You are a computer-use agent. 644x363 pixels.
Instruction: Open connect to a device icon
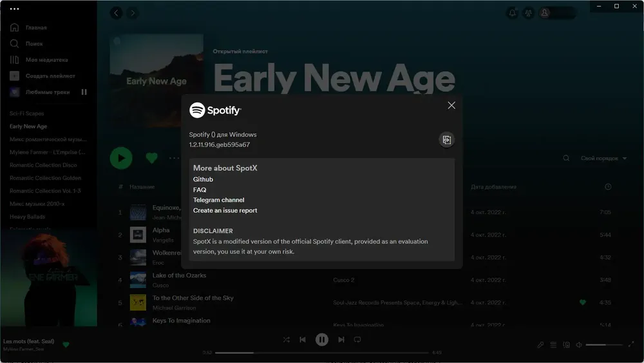point(566,344)
